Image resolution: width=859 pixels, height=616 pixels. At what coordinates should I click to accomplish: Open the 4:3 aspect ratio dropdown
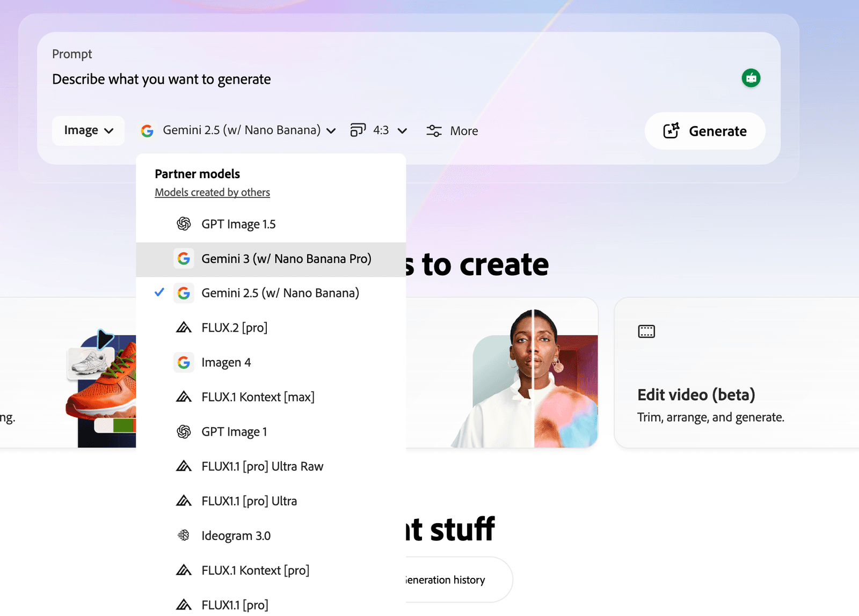click(x=379, y=130)
